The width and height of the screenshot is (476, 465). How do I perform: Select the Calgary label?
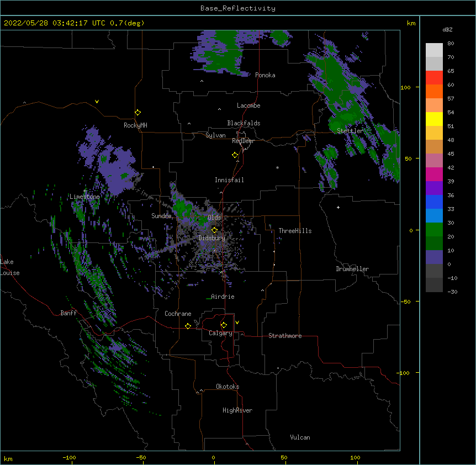click(x=220, y=333)
